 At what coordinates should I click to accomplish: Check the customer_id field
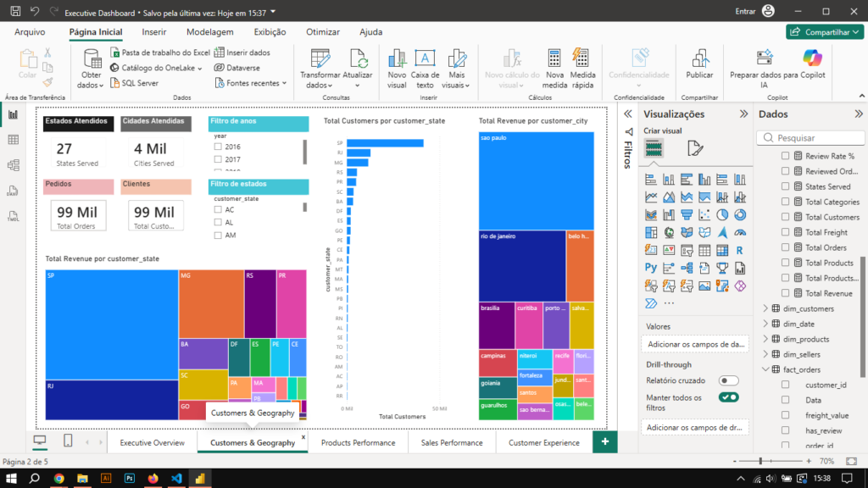pyautogui.click(x=786, y=385)
